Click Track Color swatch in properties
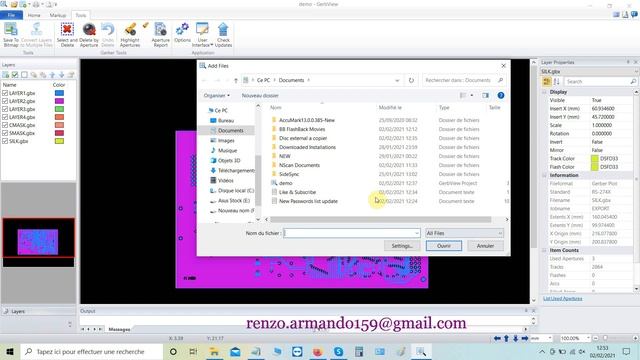Screen dimensions: 640x360 coord(595,158)
